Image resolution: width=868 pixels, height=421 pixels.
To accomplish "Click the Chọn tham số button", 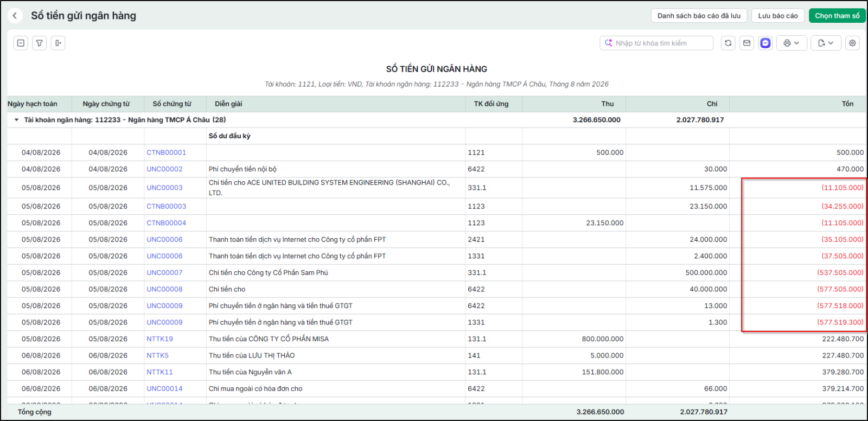I will pos(837,16).
